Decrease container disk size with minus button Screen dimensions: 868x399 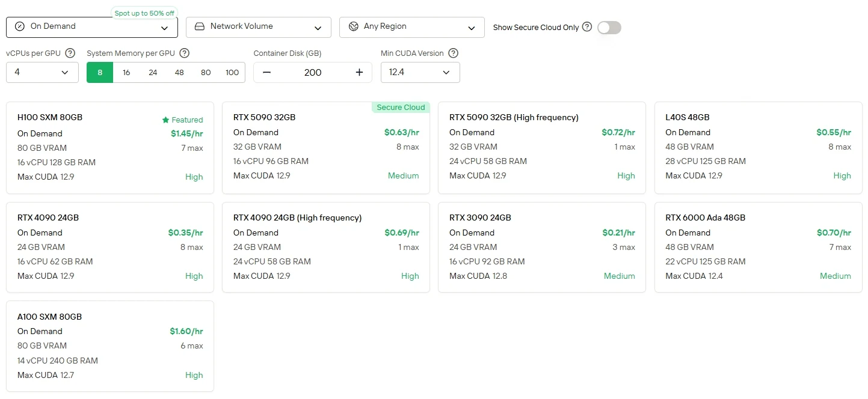click(266, 72)
